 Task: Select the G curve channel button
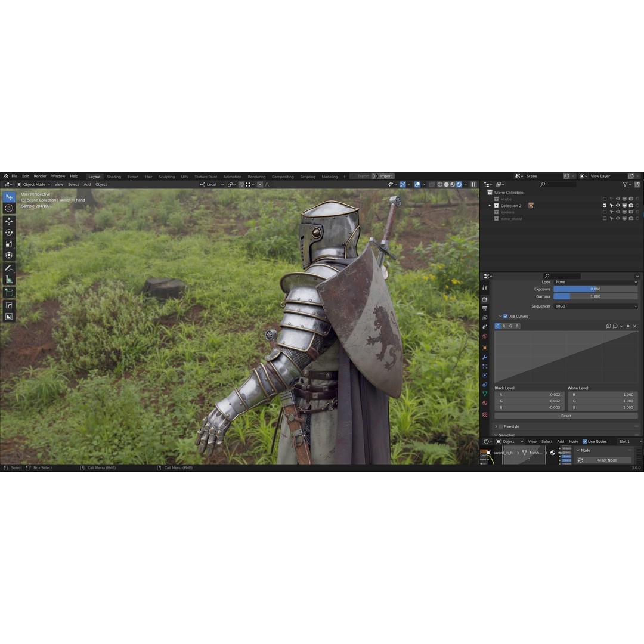[511, 326]
